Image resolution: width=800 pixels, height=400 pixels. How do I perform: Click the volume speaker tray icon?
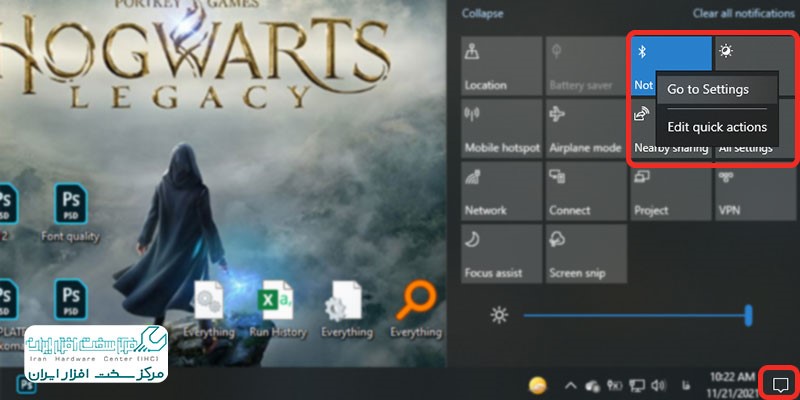(658, 385)
